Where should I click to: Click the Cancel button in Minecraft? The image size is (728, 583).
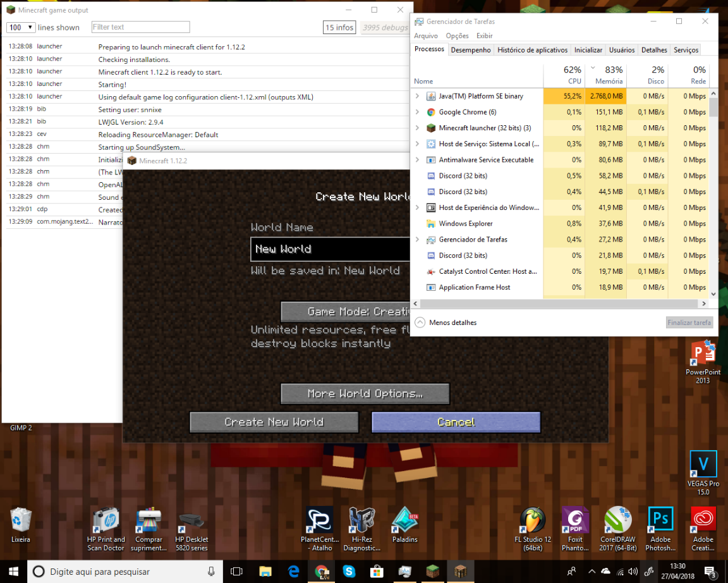point(456,422)
